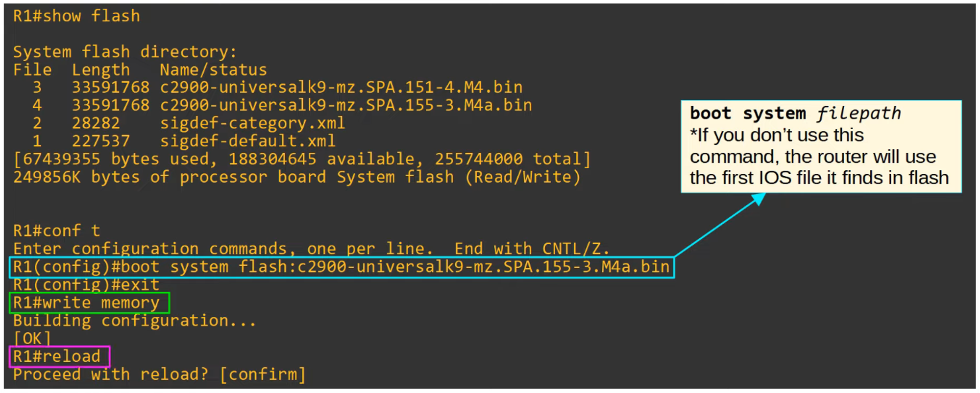Image resolution: width=980 pixels, height=393 pixels.
Task: Click the "Name/status" column header
Action: [x=213, y=70]
